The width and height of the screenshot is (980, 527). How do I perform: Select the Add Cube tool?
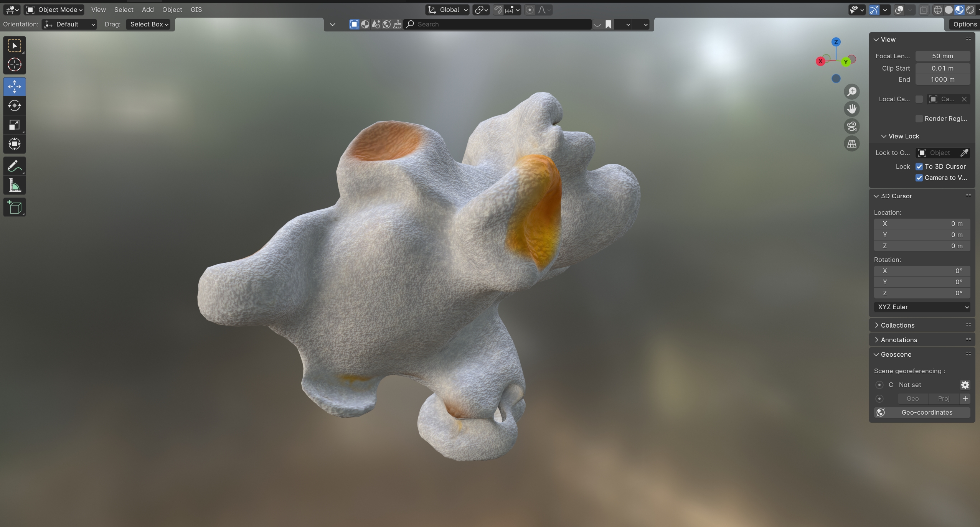(x=15, y=208)
